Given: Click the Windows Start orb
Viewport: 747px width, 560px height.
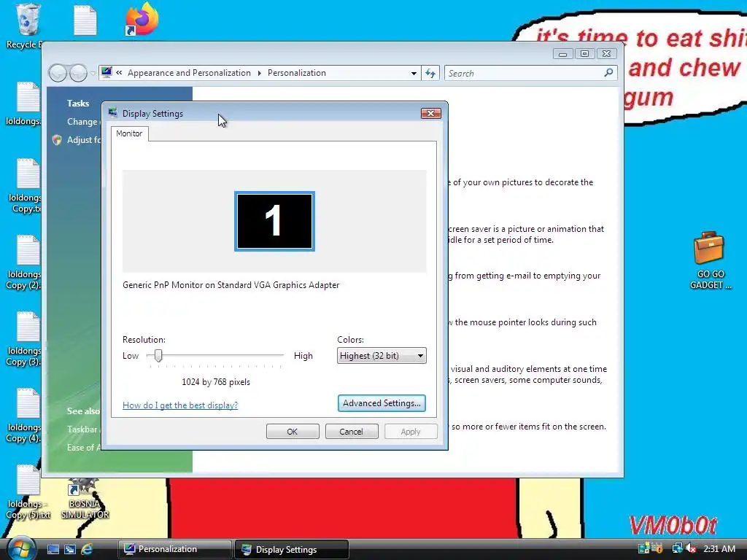Looking at the screenshot, I should tap(21, 548).
